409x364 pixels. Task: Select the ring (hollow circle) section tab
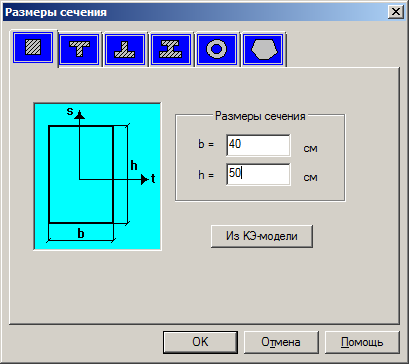coord(217,49)
